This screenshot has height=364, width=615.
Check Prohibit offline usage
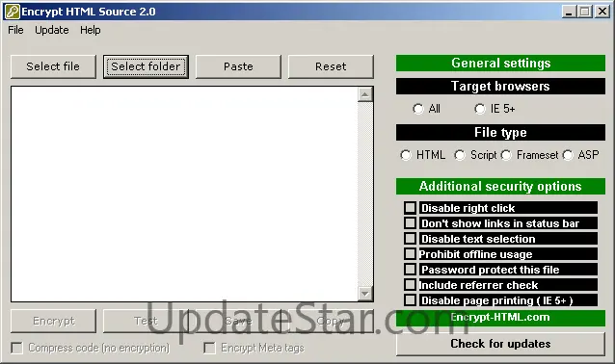(x=411, y=254)
